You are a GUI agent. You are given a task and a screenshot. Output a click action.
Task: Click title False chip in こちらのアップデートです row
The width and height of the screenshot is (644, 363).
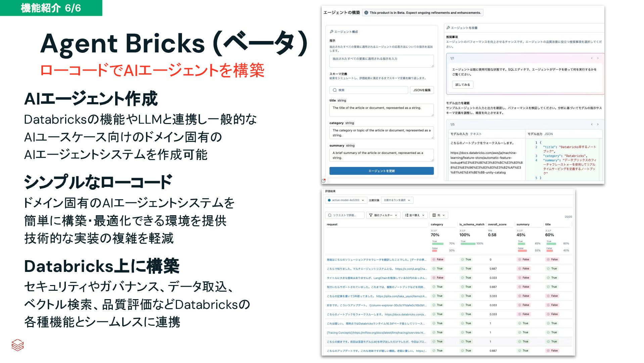point(552,351)
